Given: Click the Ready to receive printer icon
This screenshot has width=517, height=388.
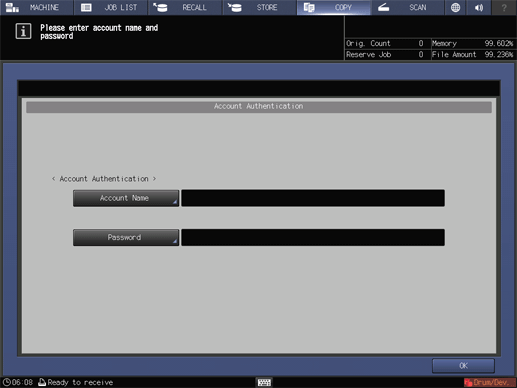Looking at the screenshot, I should [42, 382].
